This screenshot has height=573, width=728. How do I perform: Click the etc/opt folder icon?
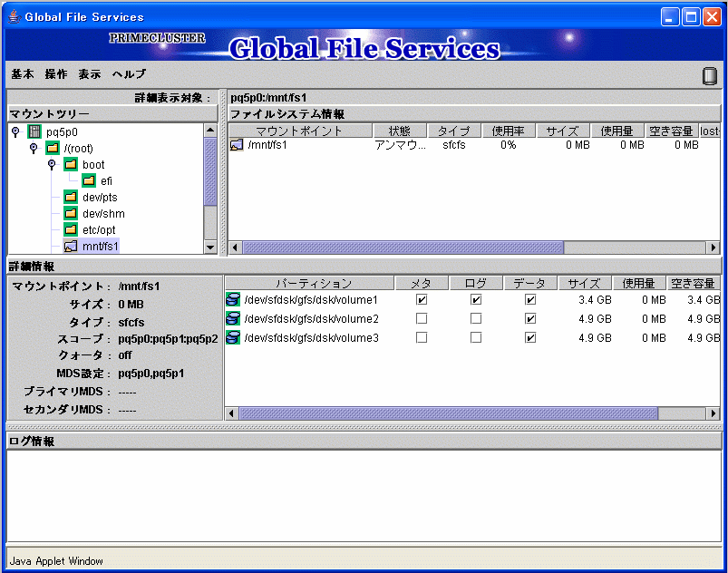[x=71, y=229]
